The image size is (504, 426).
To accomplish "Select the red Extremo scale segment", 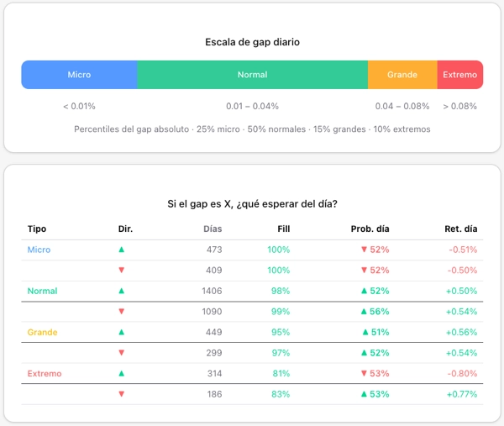I will click(x=460, y=75).
